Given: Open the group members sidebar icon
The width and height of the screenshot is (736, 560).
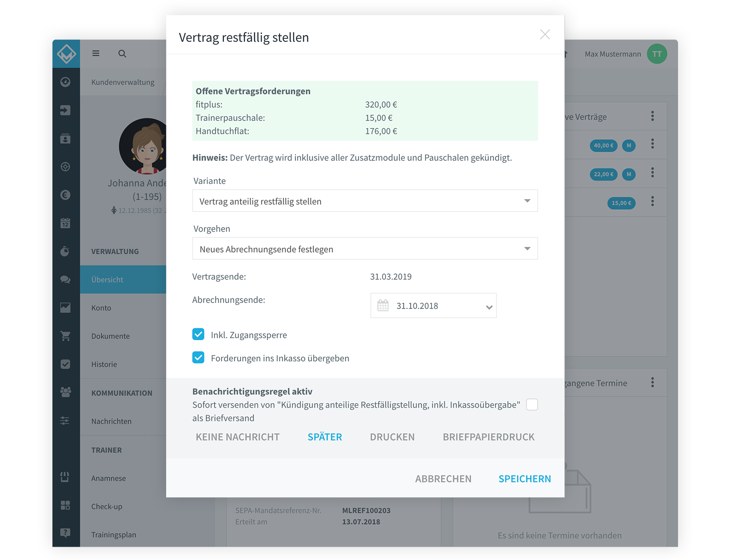Looking at the screenshot, I should (x=65, y=392).
